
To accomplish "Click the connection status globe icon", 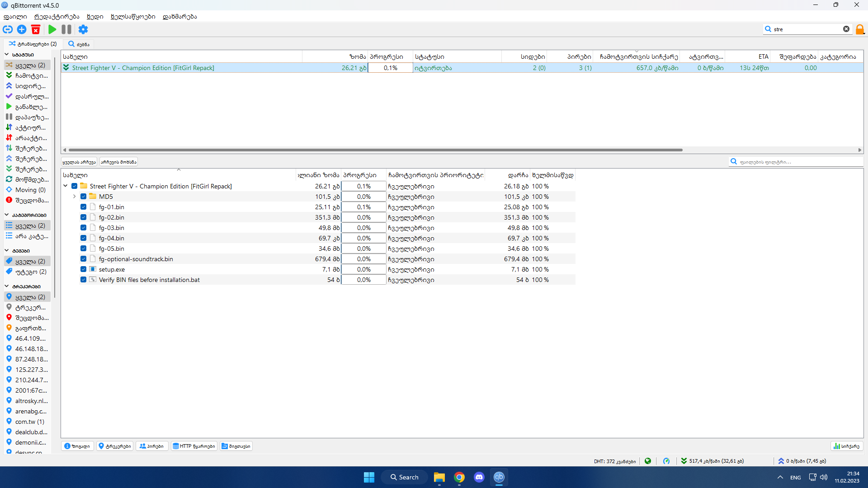I will pos(648,461).
